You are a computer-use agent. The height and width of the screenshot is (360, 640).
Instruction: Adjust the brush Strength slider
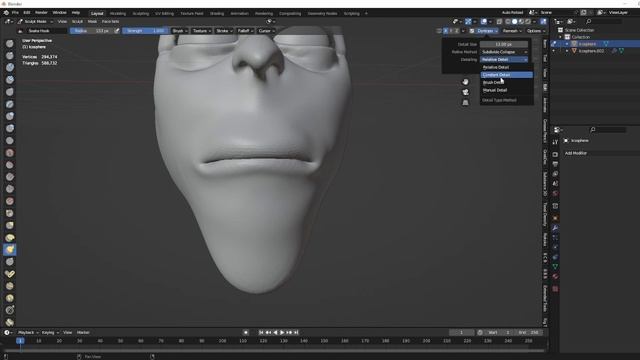(x=144, y=31)
